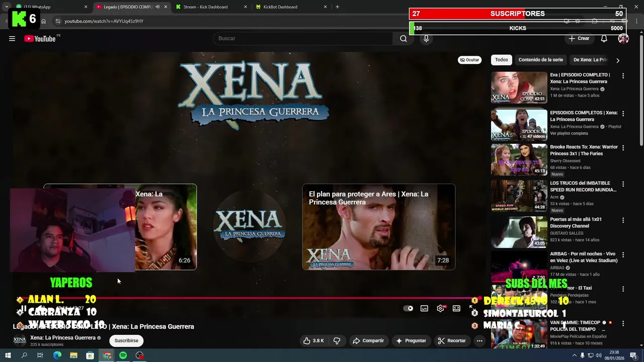This screenshot has height=362, width=644.
Task: Open EPISODIOS COMPLETOS playlist thumbnail
Action: point(519,125)
